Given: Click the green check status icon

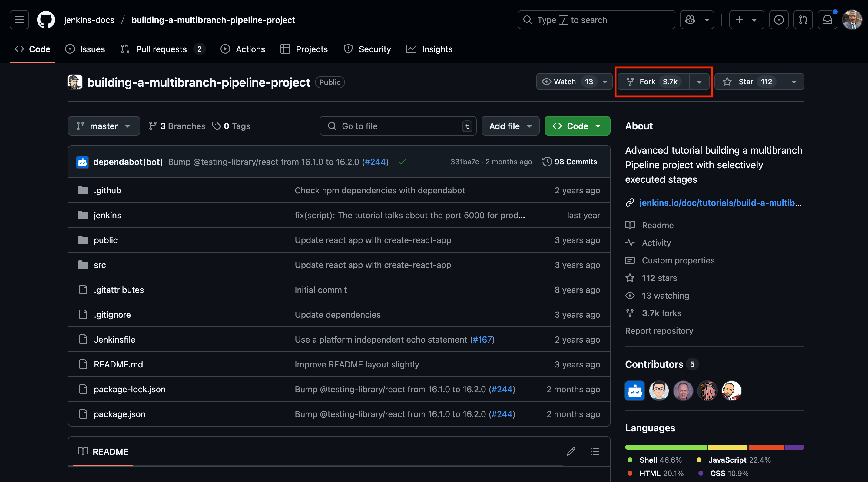Looking at the screenshot, I should click(402, 162).
